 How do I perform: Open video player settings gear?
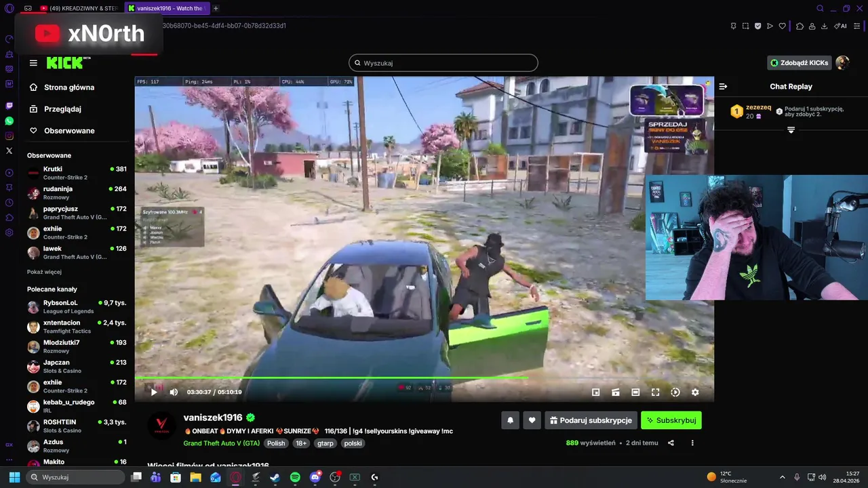tap(695, 392)
